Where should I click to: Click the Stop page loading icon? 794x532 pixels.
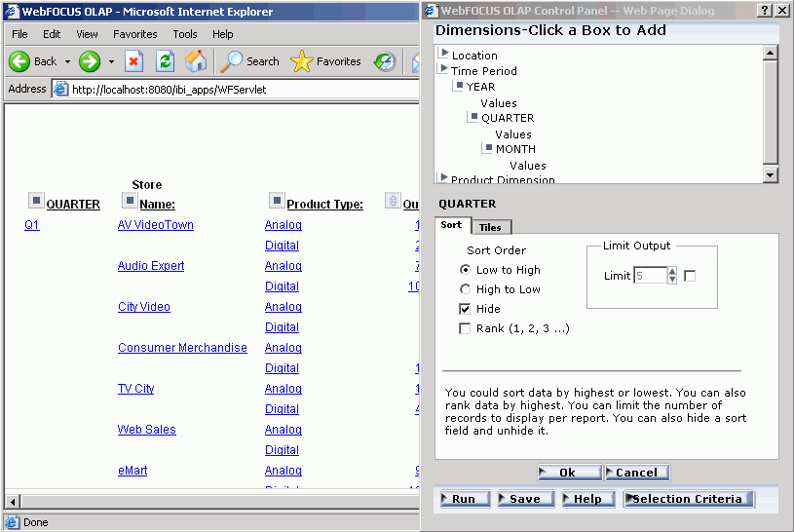133,61
